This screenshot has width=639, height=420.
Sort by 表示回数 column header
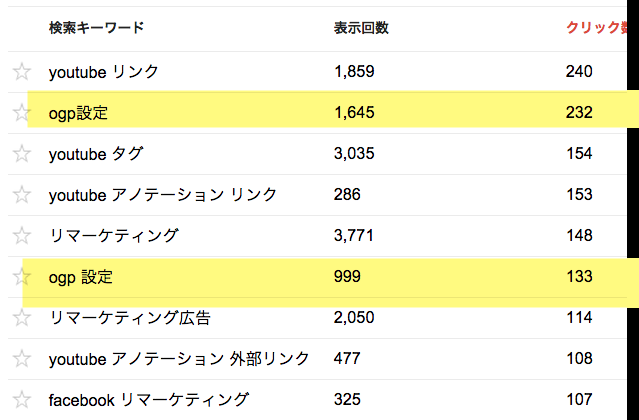point(361,28)
